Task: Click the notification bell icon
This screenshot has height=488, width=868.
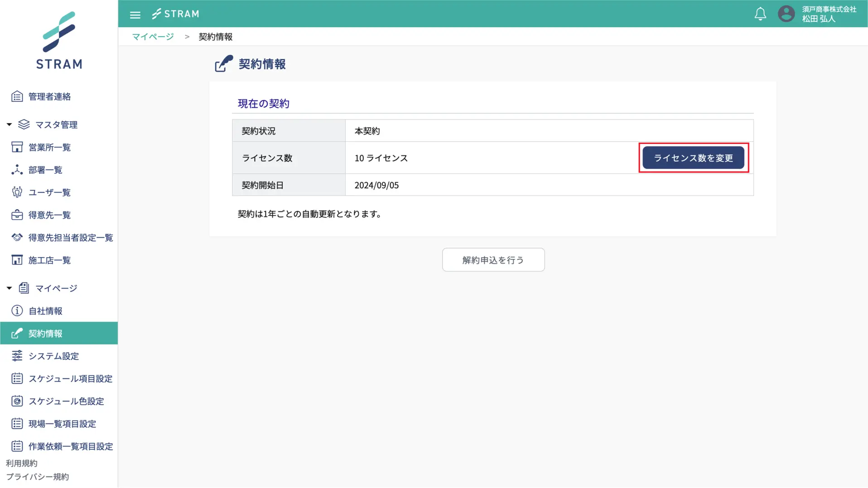Action: click(x=760, y=14)
